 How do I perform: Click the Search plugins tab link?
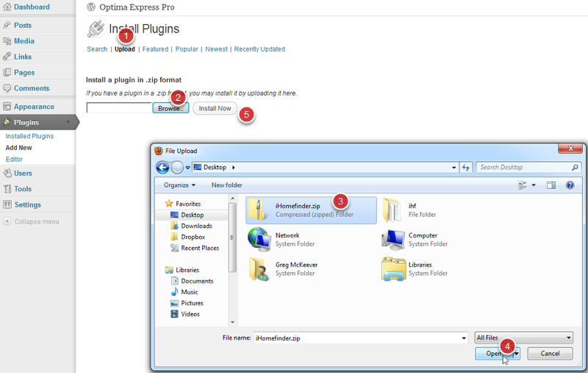[97, 49]
